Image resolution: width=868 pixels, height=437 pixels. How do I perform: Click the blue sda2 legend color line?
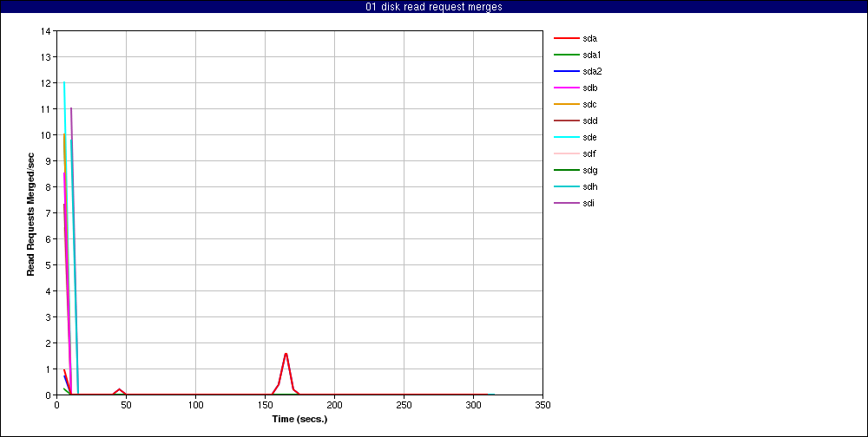pyautogui.click(x=566, y=71)
